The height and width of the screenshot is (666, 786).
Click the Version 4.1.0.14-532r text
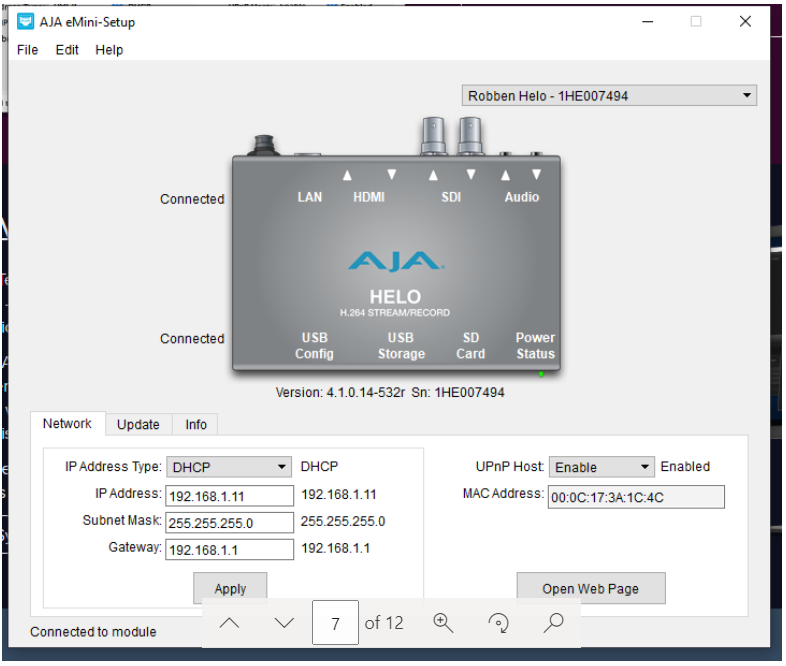tap(340, 392)
